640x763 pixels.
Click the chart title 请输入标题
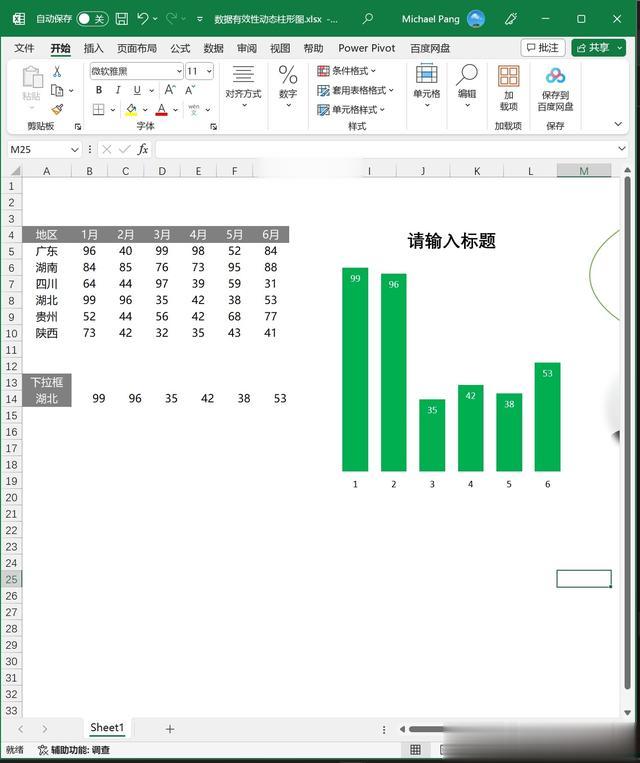[451, 241]
